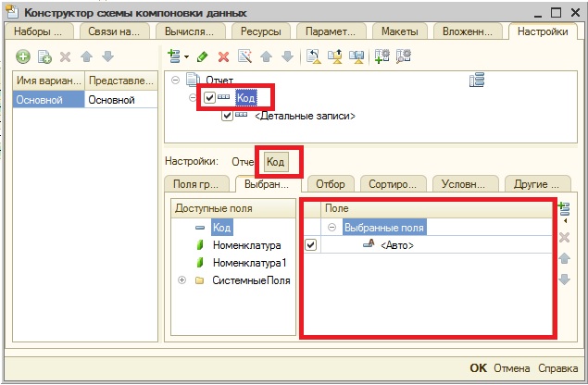588x385 pixels.
Task: Click the red X delete structure element icon
Action: pyautogui.click(x=222, y=57)
